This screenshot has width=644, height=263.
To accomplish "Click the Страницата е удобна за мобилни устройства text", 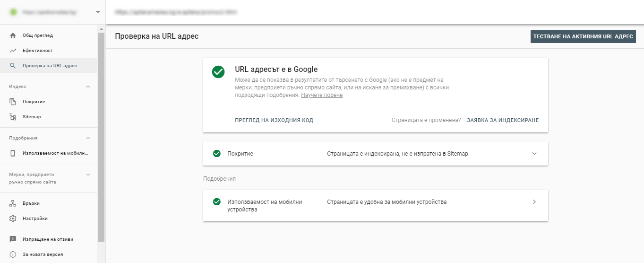I will [x=386, y=202].
